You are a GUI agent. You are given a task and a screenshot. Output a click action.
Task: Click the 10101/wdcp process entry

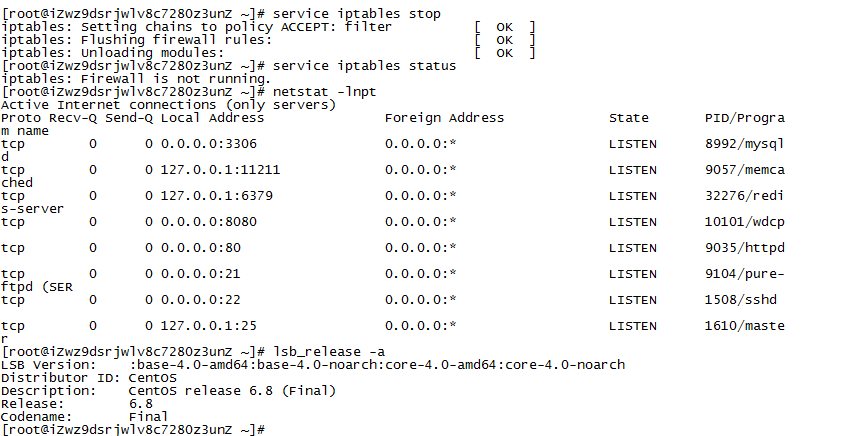tap(744, 222)
